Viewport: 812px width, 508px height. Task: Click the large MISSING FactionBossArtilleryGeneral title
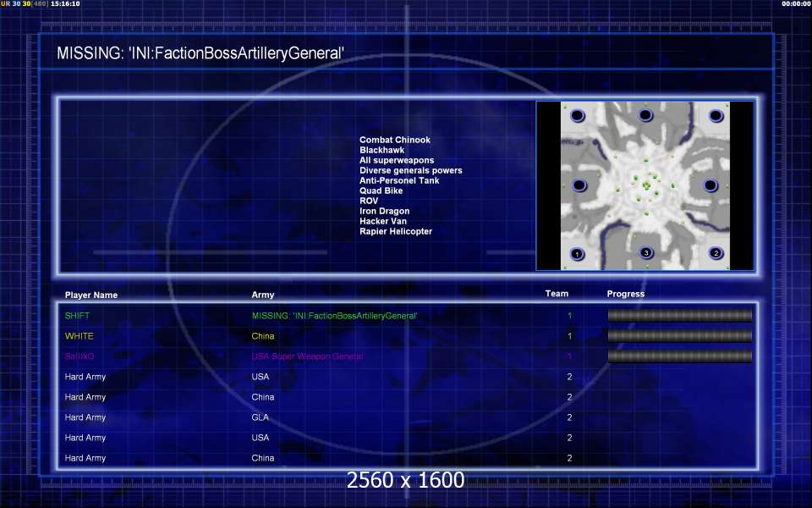click(200, 52)
